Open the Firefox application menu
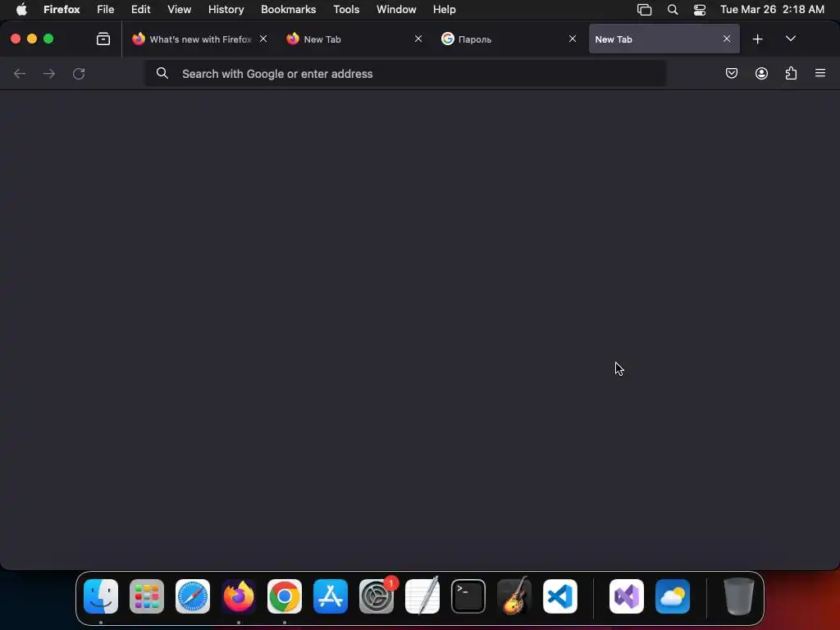This screenshot has width=840, height=630. (62, 9)
